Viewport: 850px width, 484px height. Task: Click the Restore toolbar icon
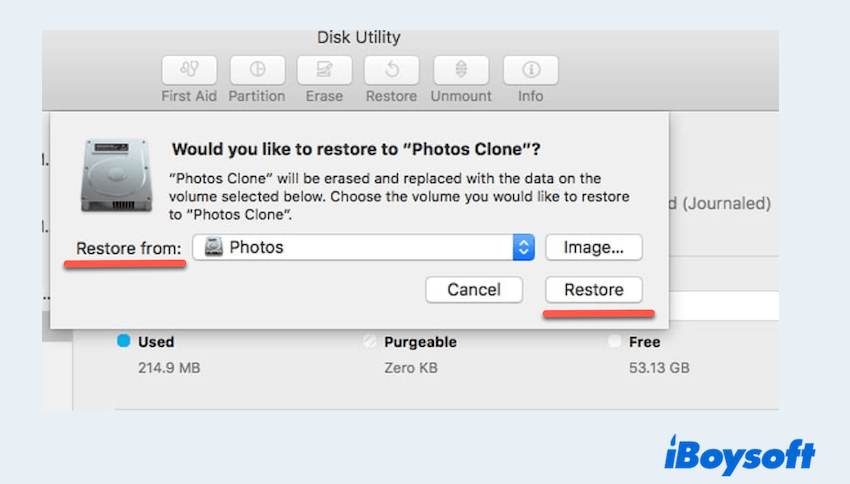point(391,70)
